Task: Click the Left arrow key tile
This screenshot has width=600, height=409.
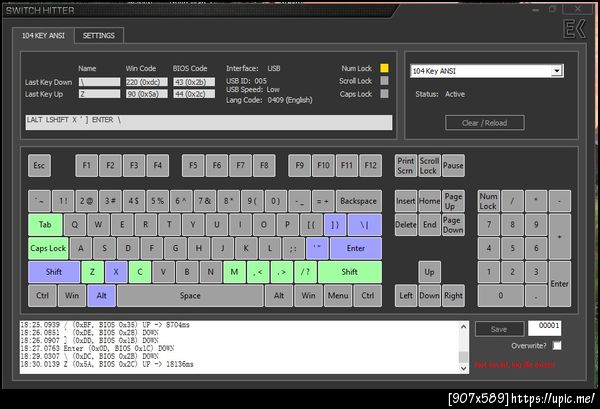Action: tap(406, 295)
